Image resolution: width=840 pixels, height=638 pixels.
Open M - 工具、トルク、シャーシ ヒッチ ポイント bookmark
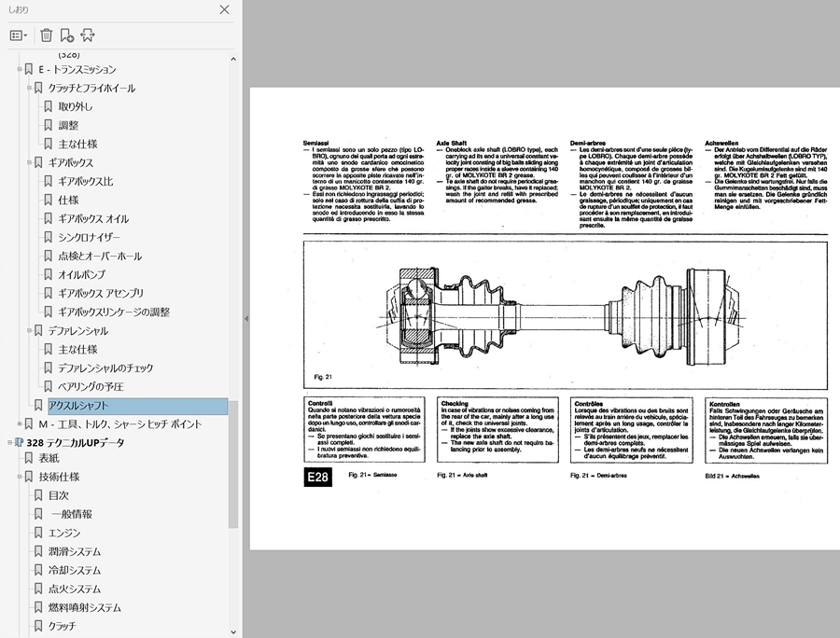coord(120,424)
